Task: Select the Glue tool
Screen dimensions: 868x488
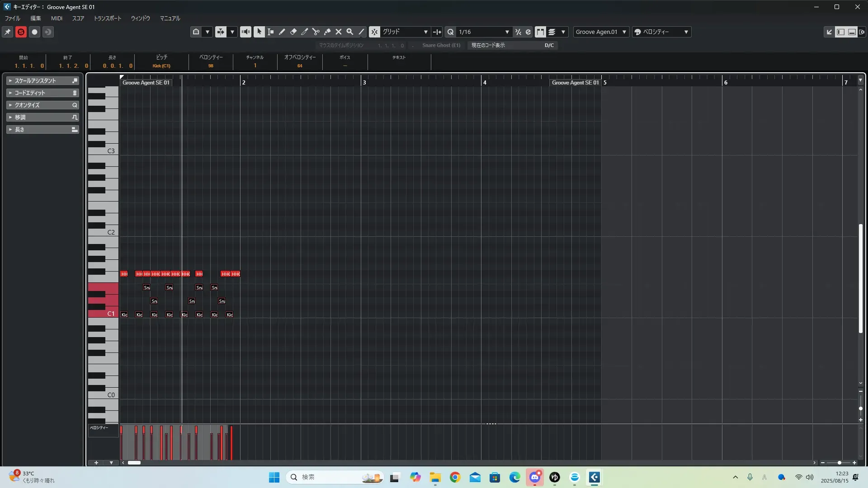Action: (x=327, y=32)
